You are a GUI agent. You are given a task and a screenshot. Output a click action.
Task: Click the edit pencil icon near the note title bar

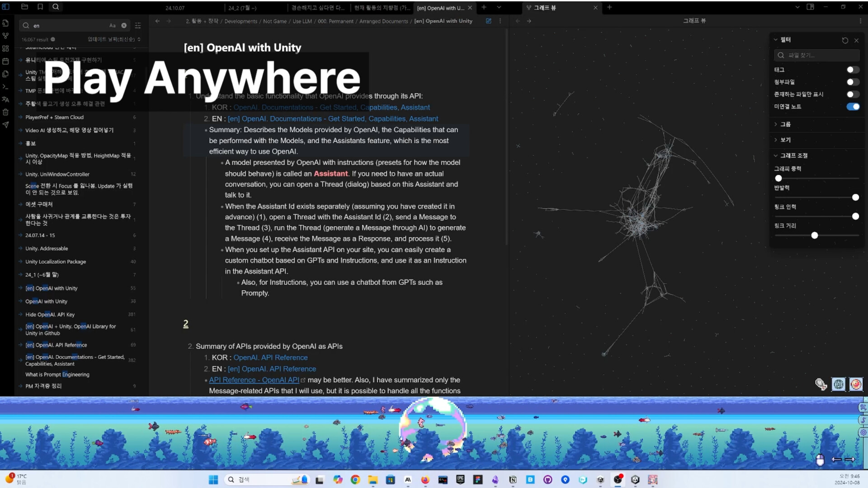point(488,21)
